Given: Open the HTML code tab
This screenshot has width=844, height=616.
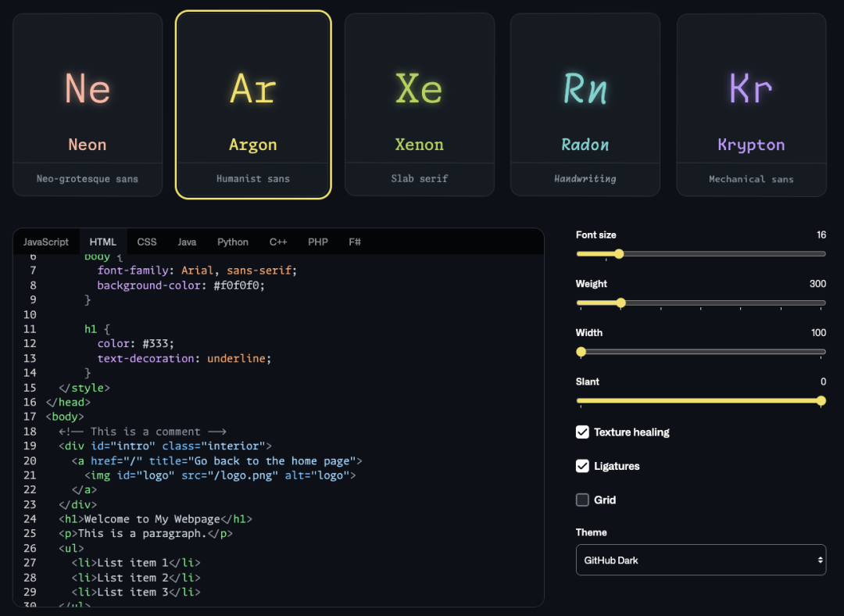Looking at the screenshot, I should tap(103, 242).
